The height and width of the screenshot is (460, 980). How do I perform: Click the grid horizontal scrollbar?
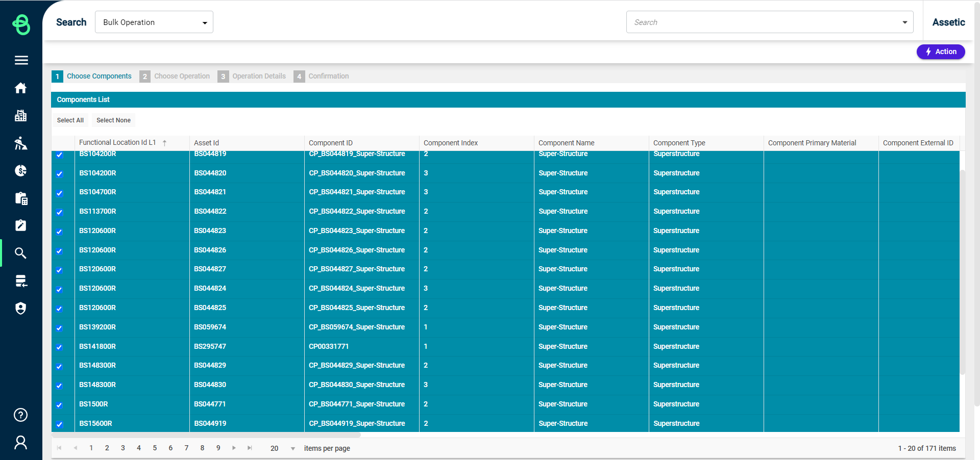[x=206, y=435]
